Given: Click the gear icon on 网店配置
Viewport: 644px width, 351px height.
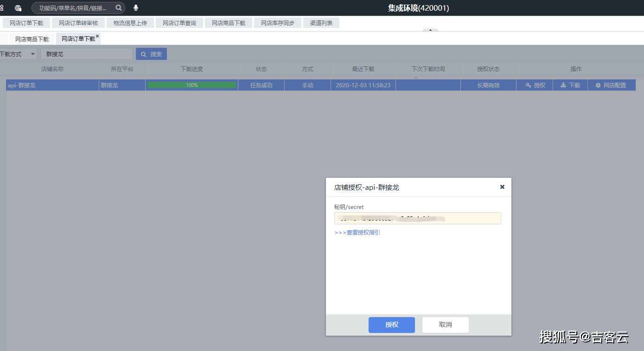Looking at the screenshot, I should [x=599, y=85].
